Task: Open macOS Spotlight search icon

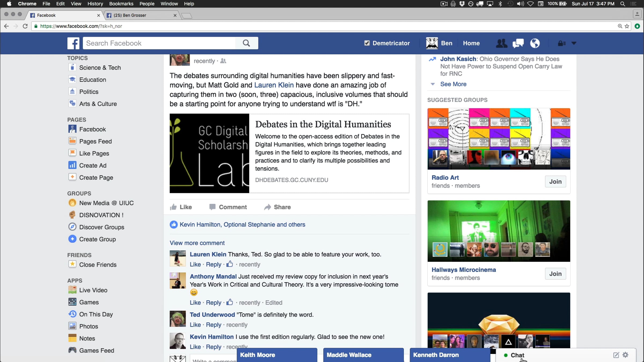Action: [623, 4]
